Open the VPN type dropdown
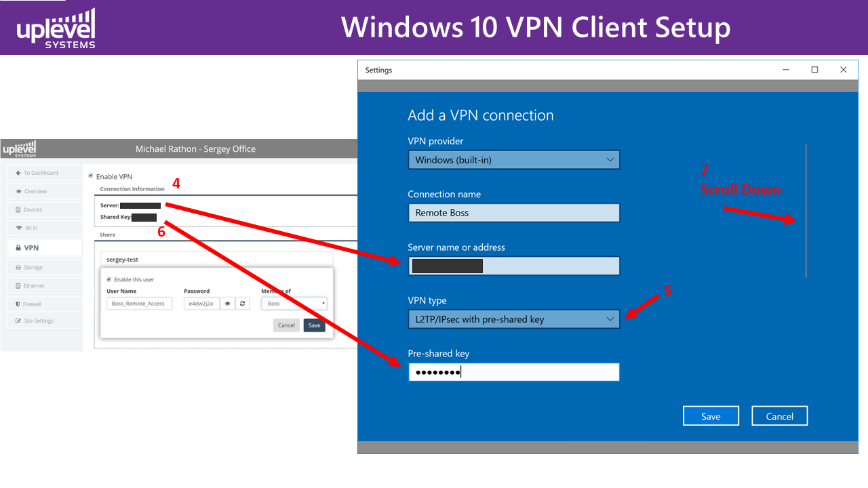This screenshot has width=868, height=488. [514, 319]
